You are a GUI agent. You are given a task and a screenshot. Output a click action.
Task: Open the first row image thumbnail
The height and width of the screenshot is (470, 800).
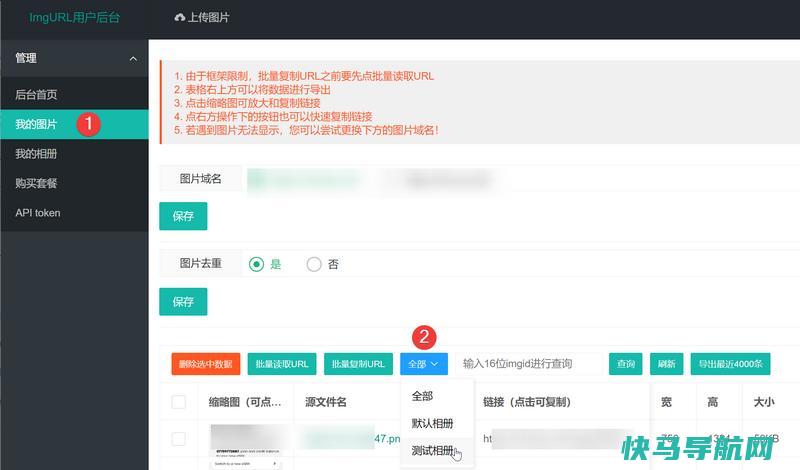tap(246, 447)
